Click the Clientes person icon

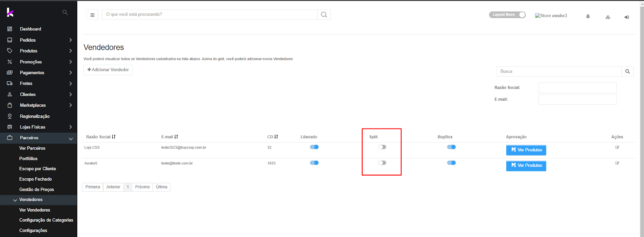tap(10, 94)
